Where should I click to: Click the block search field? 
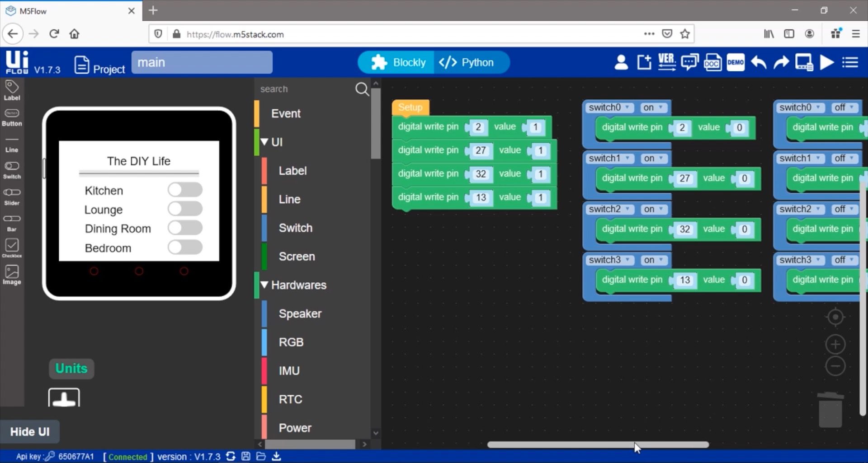(305, 89)
